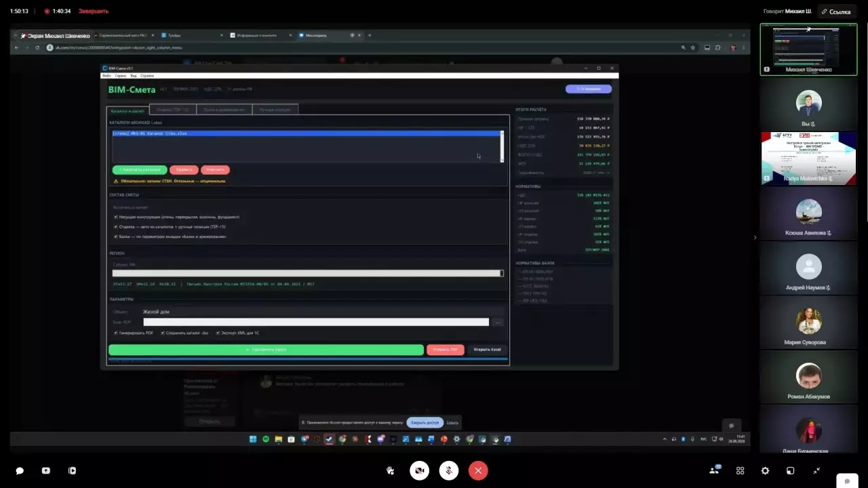This screenshot has height=488, width=868.
Task: Click the Жилой дом object name field
Action: click(x=322, y=312)
